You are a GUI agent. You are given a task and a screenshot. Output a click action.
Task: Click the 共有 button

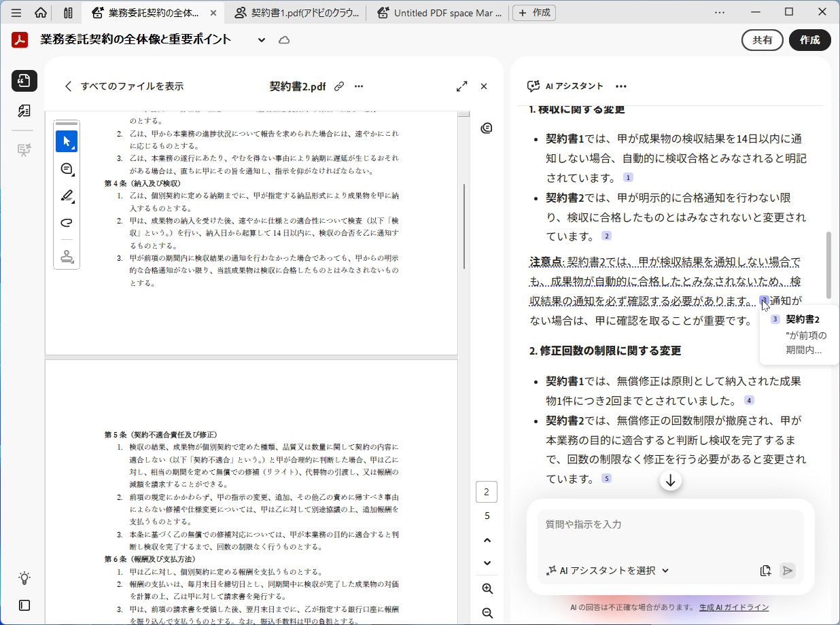tap(762, 40)
